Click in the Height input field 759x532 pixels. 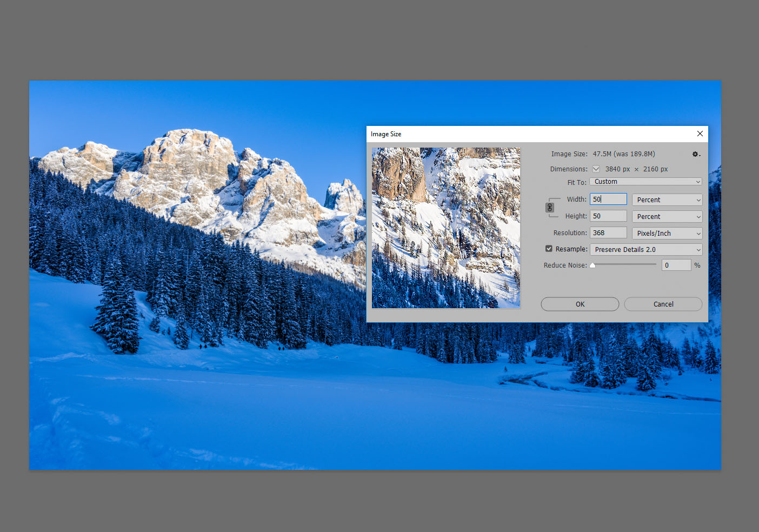[x=608, y=216]
